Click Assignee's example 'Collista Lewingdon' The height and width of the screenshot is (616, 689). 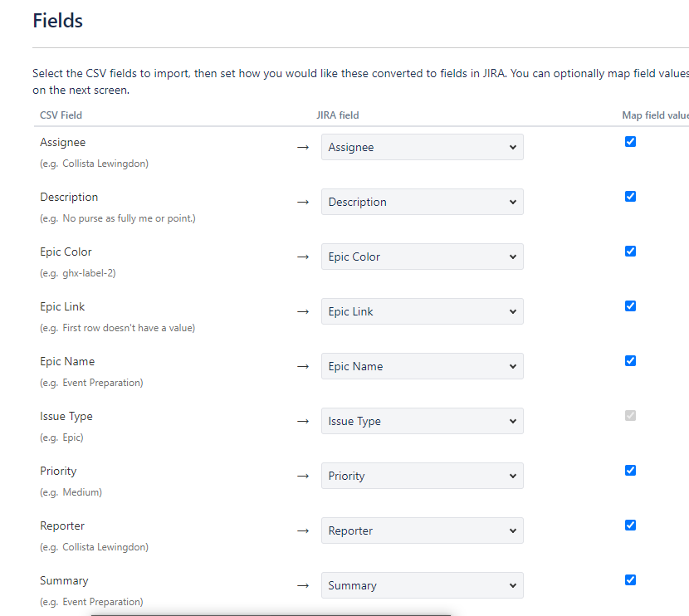click(104, 164)
